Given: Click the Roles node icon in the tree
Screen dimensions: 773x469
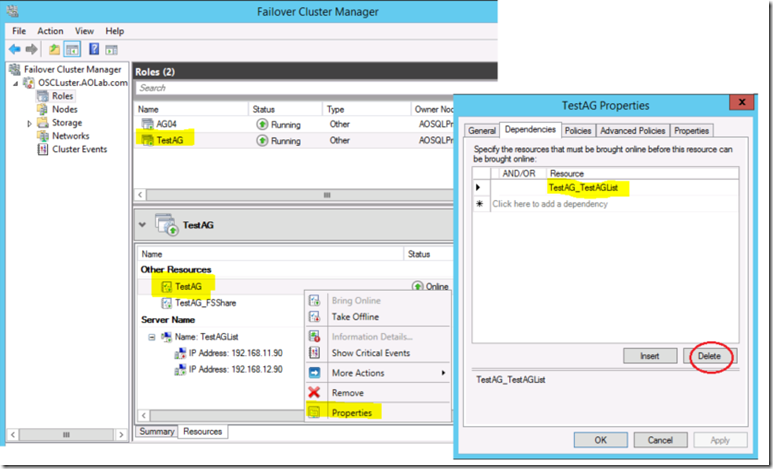Looking at the screenshot, I should click(43, 96).
